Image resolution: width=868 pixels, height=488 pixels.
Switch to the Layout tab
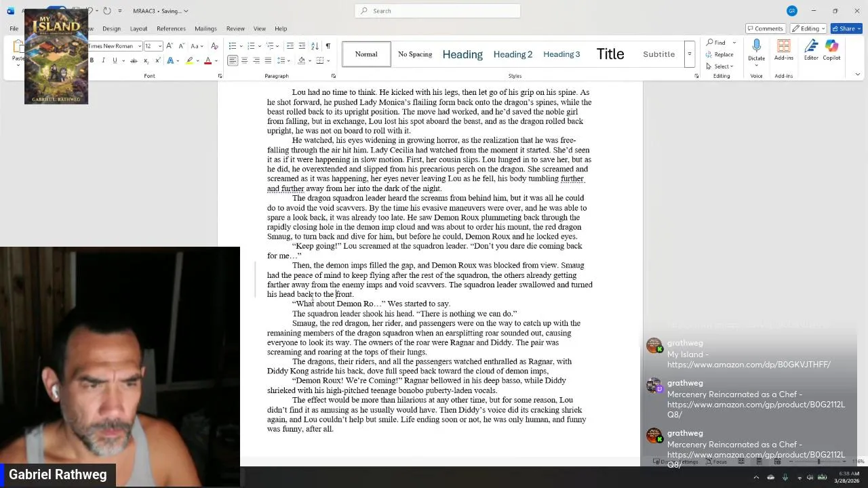(138, 28)
